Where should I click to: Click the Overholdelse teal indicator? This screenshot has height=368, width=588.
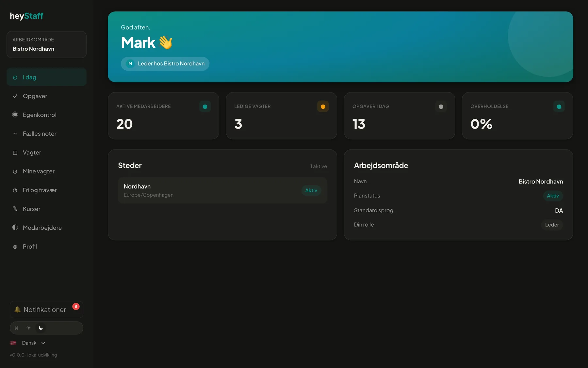tap(559, 107)
